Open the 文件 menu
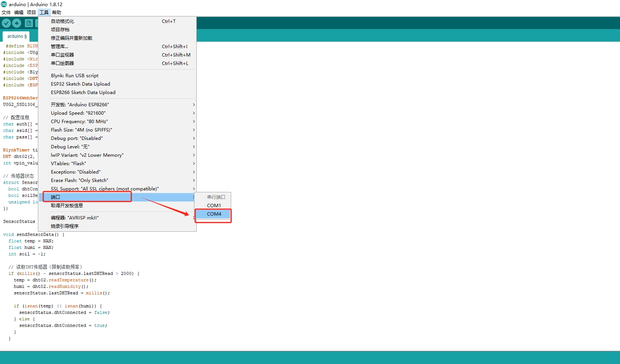The height and width of the screenshot is (364, 620). (6, 12)
